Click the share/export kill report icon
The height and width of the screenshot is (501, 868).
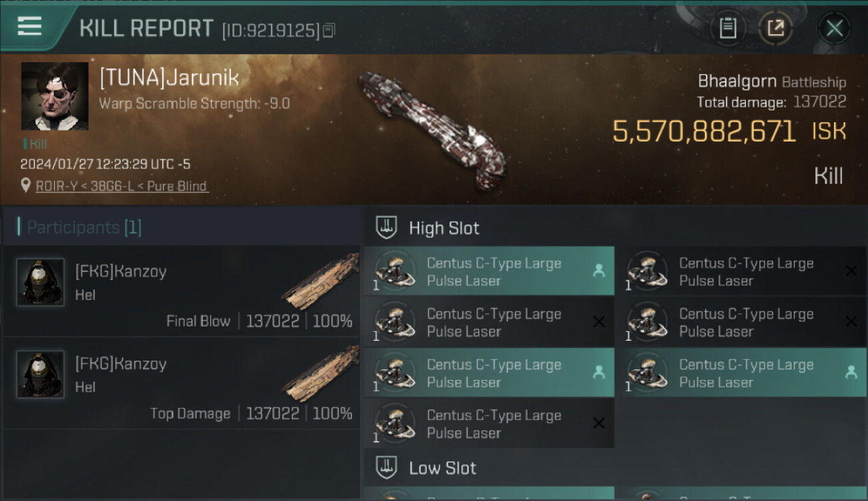click(775, 28)
